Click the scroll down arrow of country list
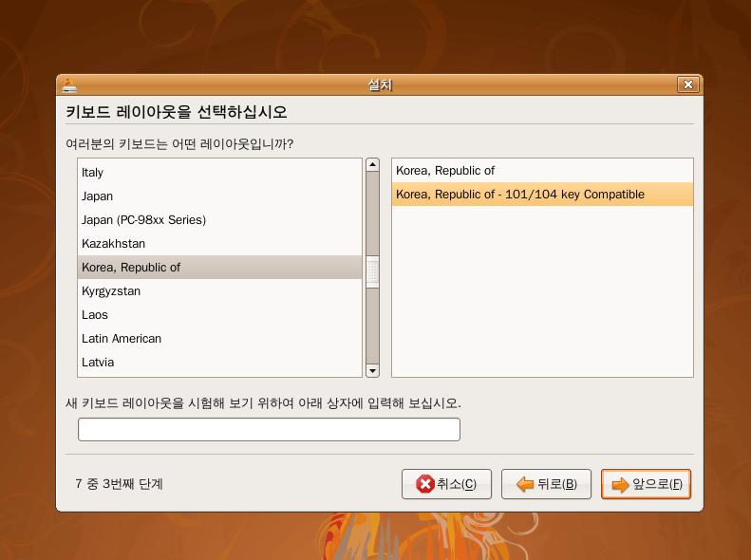 tap(372, 370)
